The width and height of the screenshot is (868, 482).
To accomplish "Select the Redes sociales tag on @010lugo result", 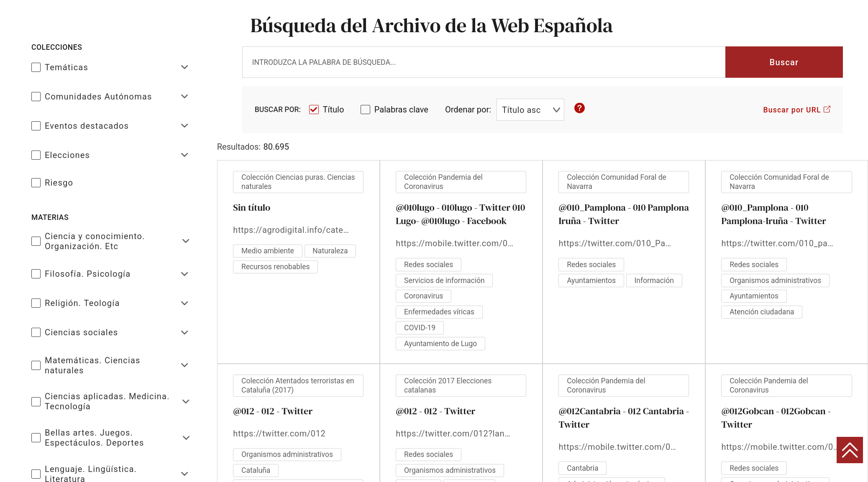I will (428, 265).
